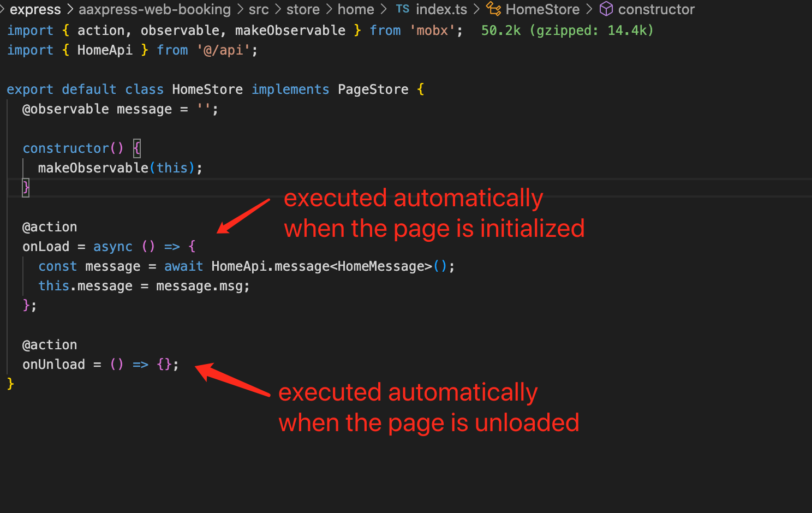Click the 'HomeStore' class name declaration
The image size is (812, 513).
coord(207,90)
